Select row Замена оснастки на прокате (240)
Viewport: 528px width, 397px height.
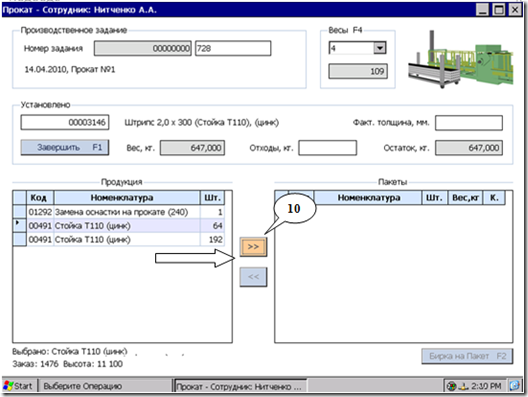(x=125, y=212)
